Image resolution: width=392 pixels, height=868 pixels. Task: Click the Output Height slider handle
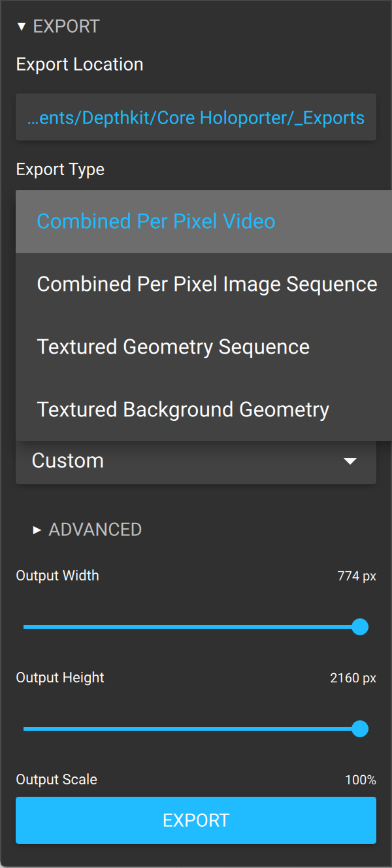tap(360, 729)
